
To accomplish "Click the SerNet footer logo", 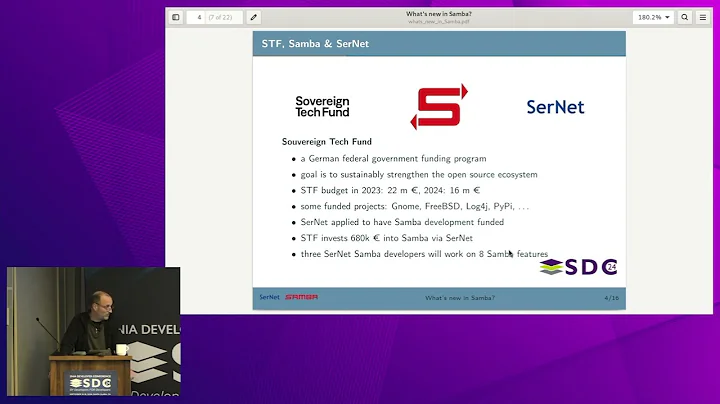I will 270,297.
